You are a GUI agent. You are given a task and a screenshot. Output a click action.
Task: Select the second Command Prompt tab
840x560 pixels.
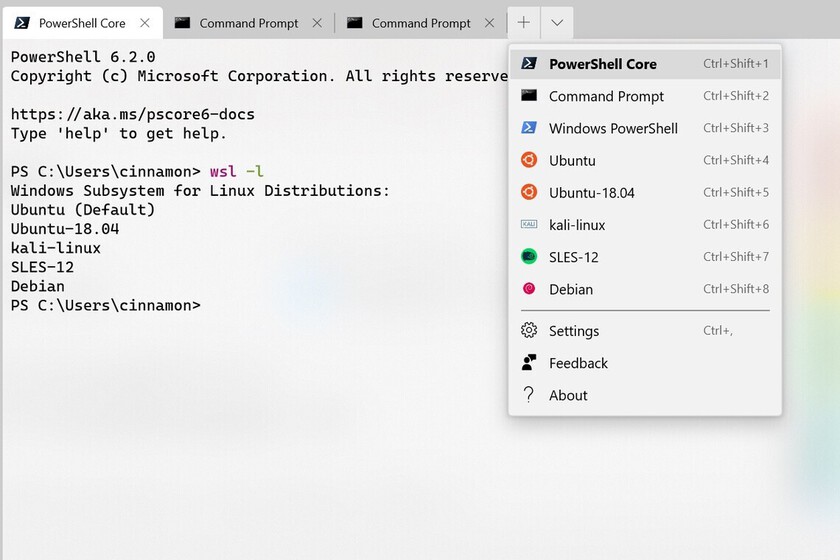pyautogui.click(x=421, y=23)
